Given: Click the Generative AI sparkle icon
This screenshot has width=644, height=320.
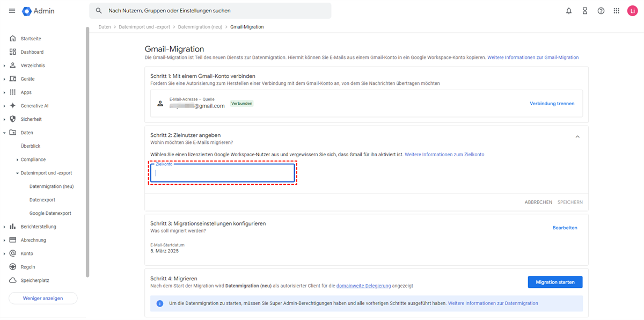Looking at the screenshot, I should 13,106.
